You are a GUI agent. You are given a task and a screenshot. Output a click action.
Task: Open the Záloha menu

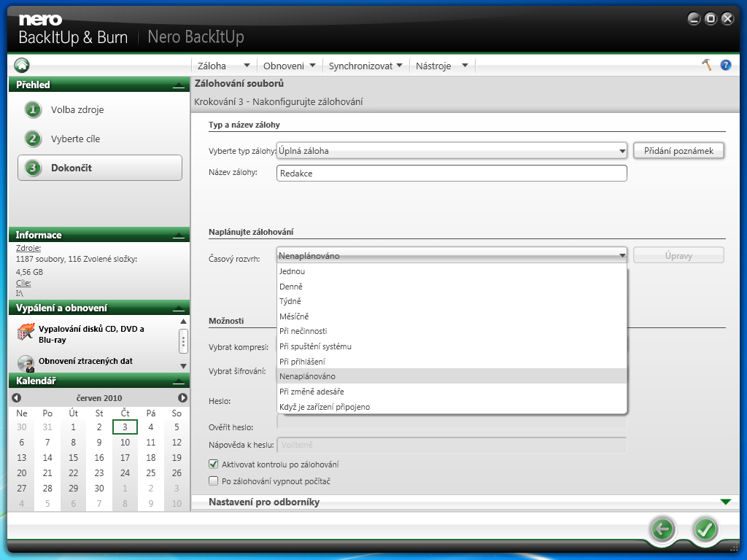224,66
